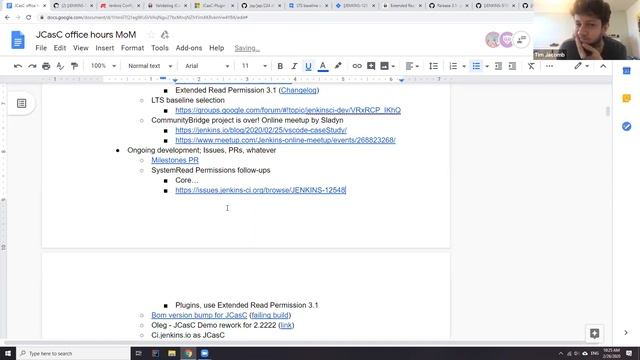This screenshot has width=640, height=360.
Task: Insert image icon in toolbar
Action: [x=384, y=66]
